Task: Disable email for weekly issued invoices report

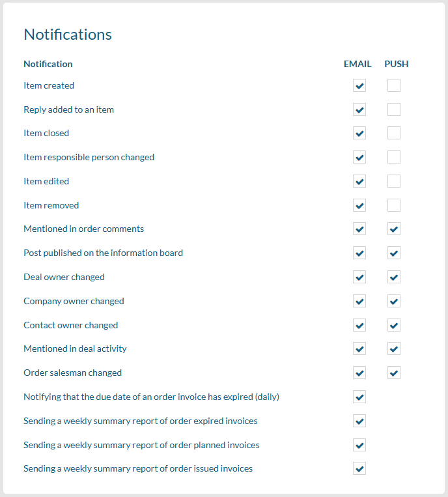Action: (x=359, y=468)
